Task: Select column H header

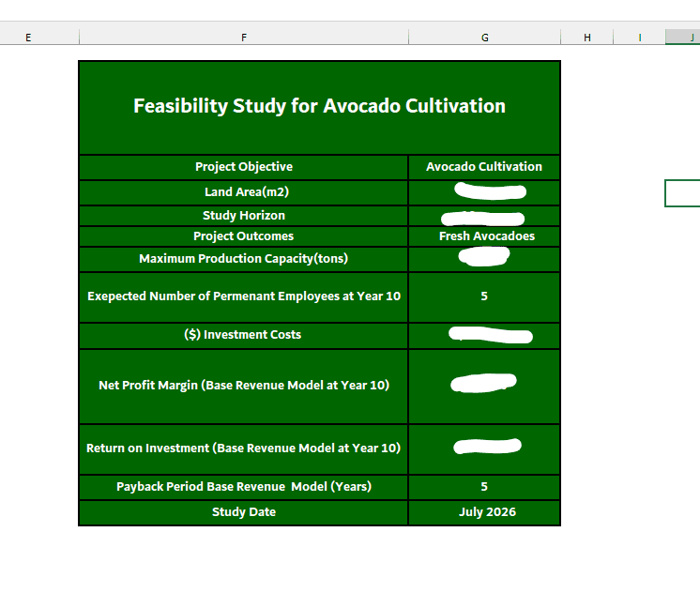Action: 587,38
